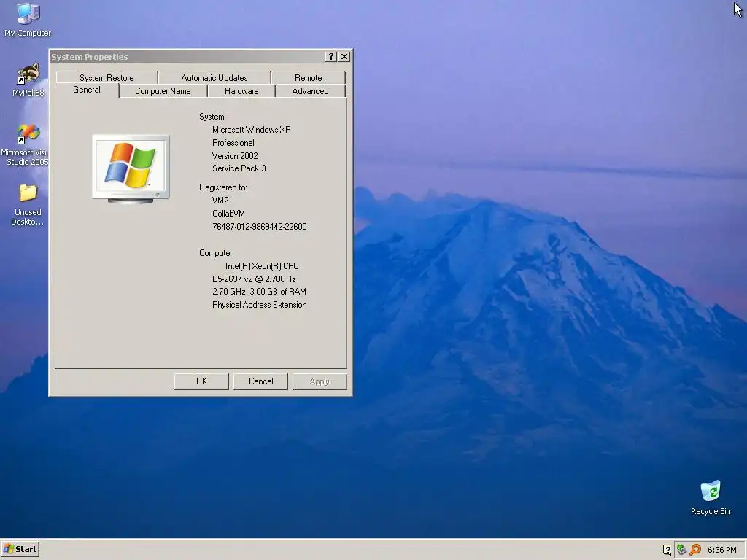Click the 'Service Pack 3' line
This screenshot has height=560, width=747.
(x=239, y=168)
